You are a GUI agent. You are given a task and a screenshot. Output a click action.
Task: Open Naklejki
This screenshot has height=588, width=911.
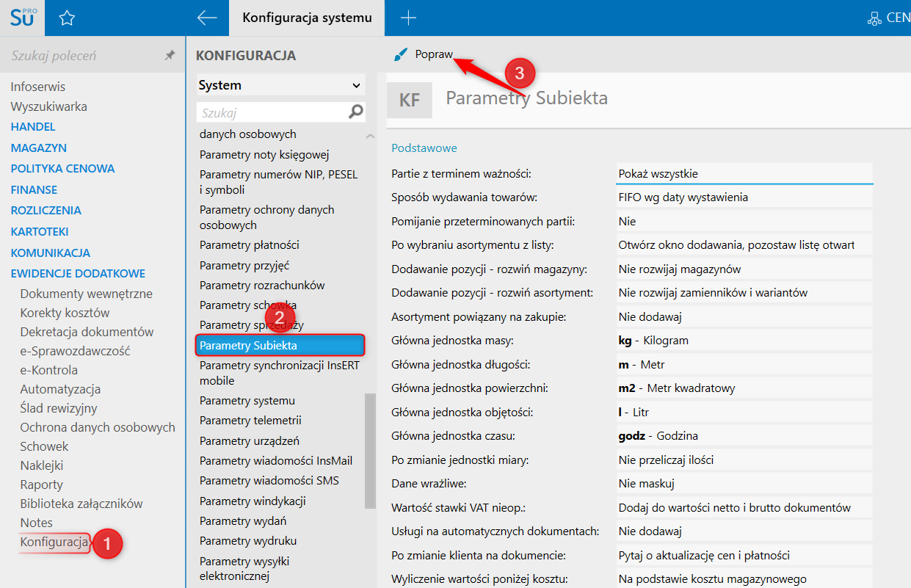(x=42, y=465)
